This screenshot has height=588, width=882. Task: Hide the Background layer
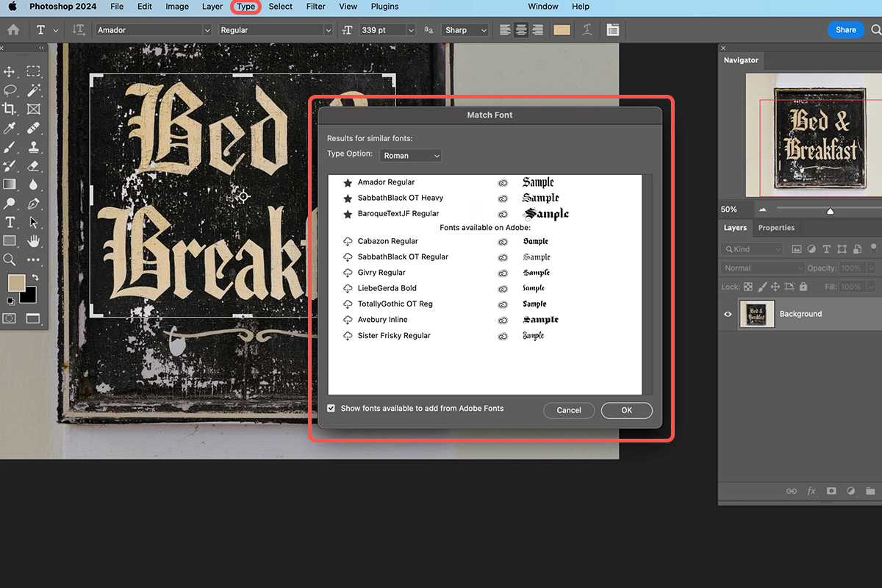pyautogui.click(x=728, y=314)
